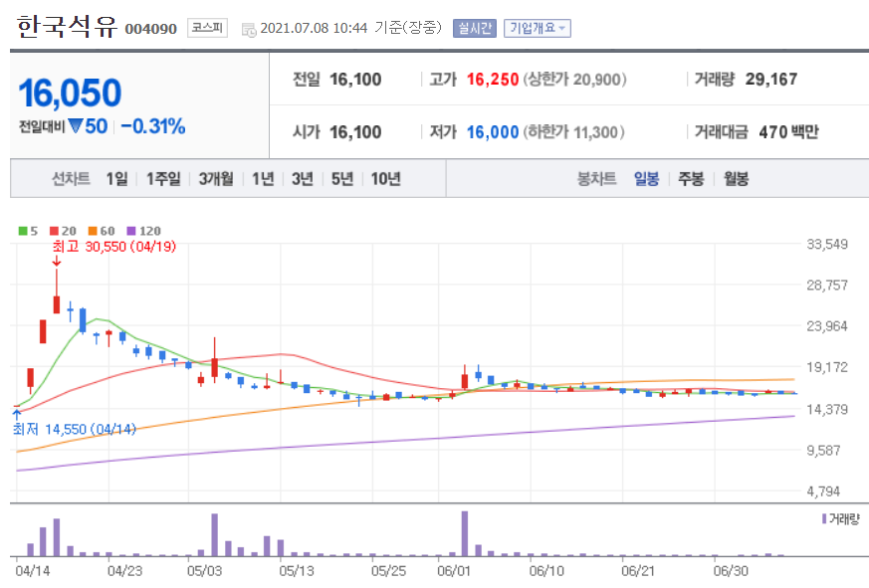Click the 거래량 29,167 volume value
Image resolution: width=869 pixels, height=588 pixels.
pos(770,80)
